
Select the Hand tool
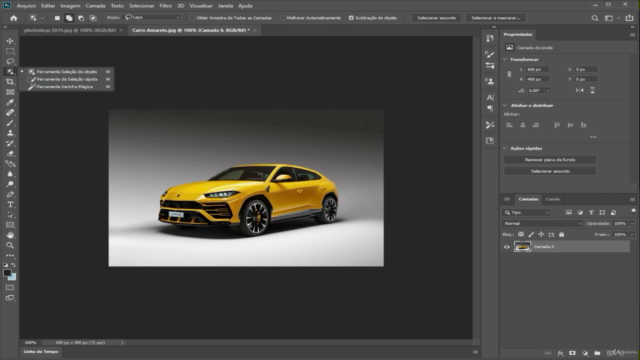(10, 235)
